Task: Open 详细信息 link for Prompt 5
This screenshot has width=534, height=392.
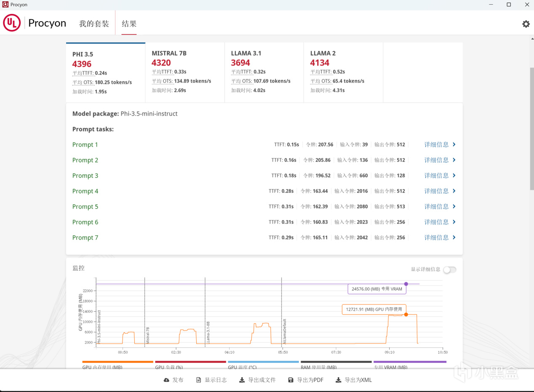Action: tap(437, 207)
